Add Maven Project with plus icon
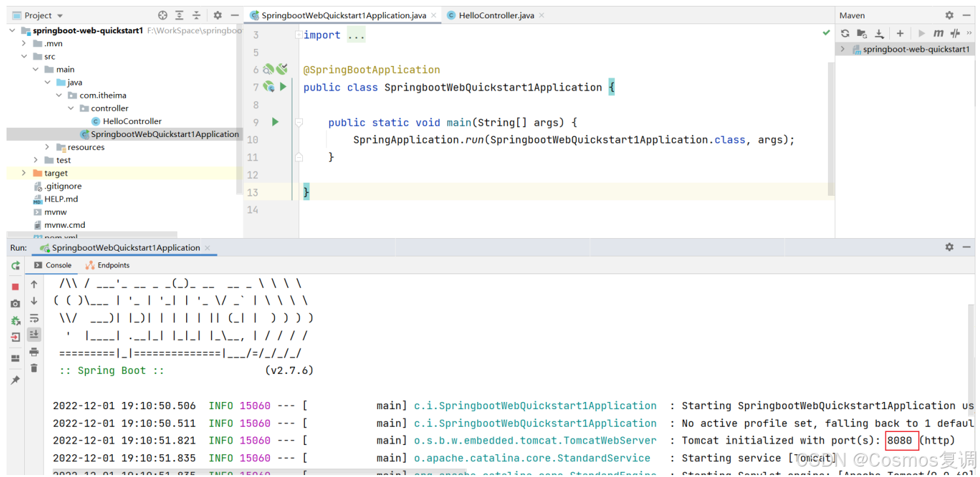The width and height of the screenshot is (980, 477). tap(900, 33)
